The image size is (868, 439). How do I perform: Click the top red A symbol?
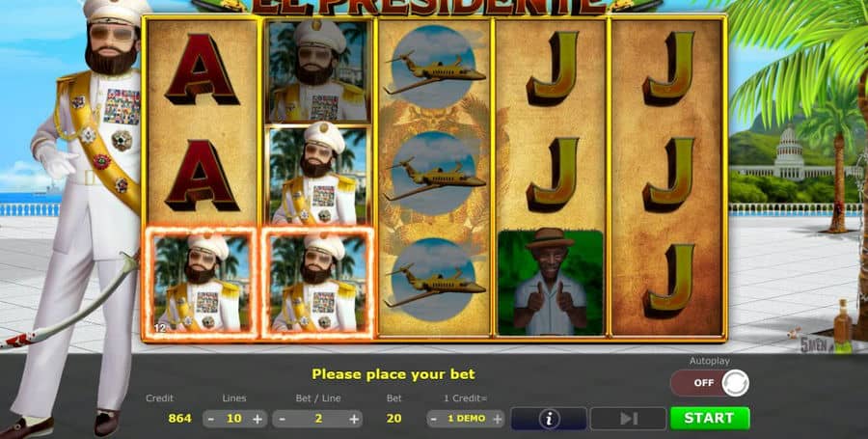[x=203, y=69]
